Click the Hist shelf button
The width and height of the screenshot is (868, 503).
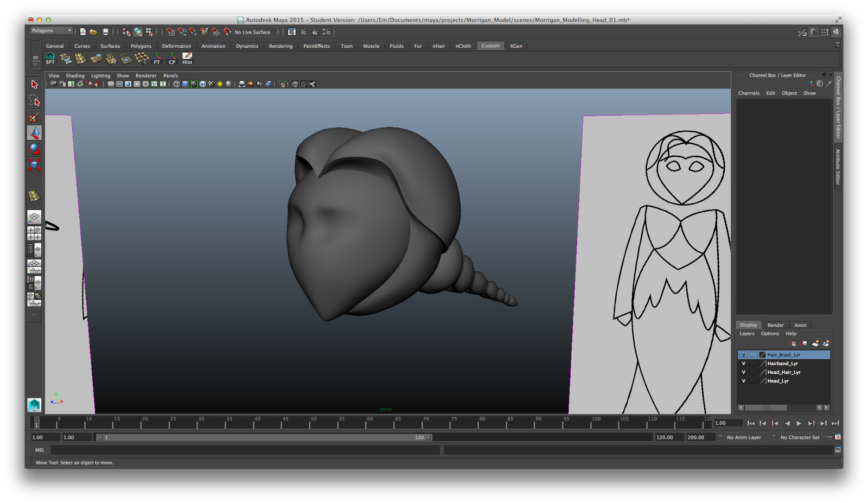pyautogui.click(x=187, y=59)
